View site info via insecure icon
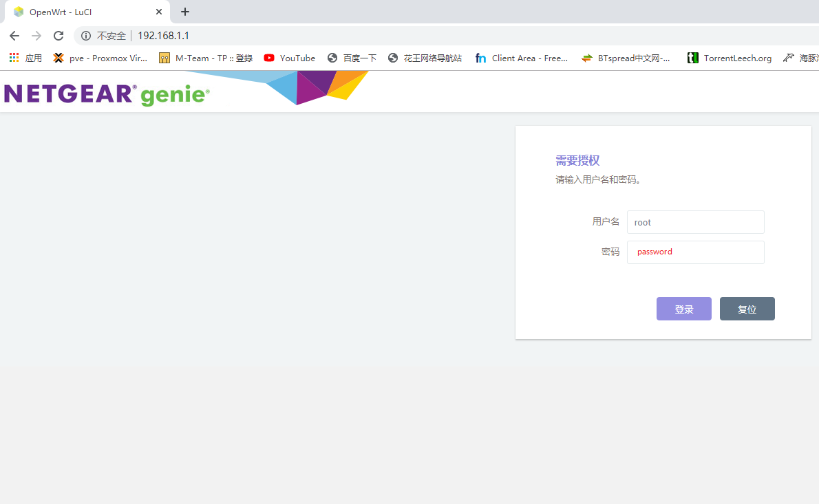 (x=86, y=36)
